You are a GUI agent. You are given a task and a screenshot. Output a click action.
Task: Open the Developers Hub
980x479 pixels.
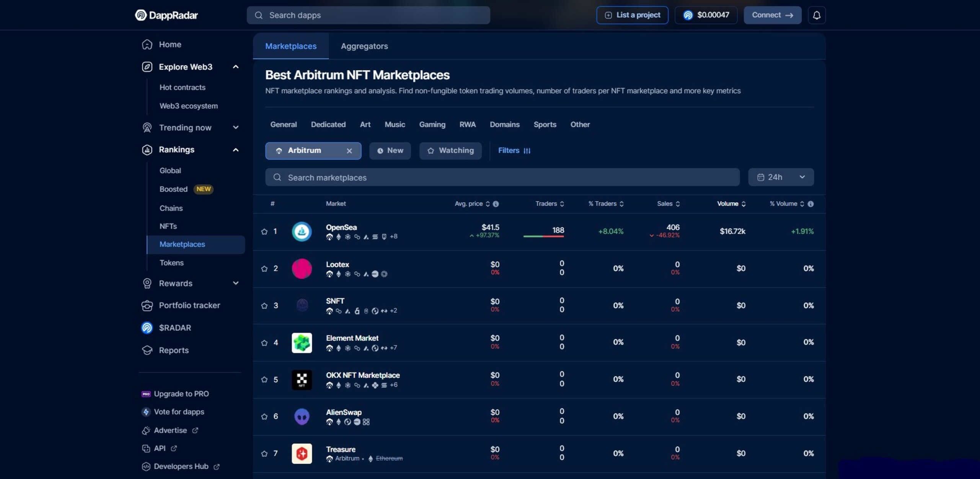tap(180, 466)
